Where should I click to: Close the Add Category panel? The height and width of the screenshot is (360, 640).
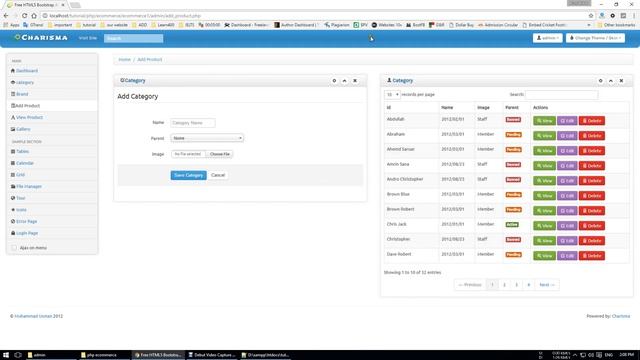coord(355,81)
